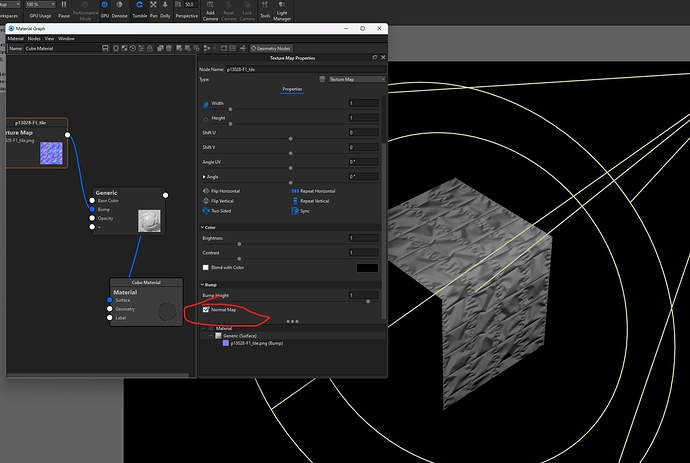Toggle Two Sided option
690x463 pixels.
pyautogui.click(x=217, y=211)
